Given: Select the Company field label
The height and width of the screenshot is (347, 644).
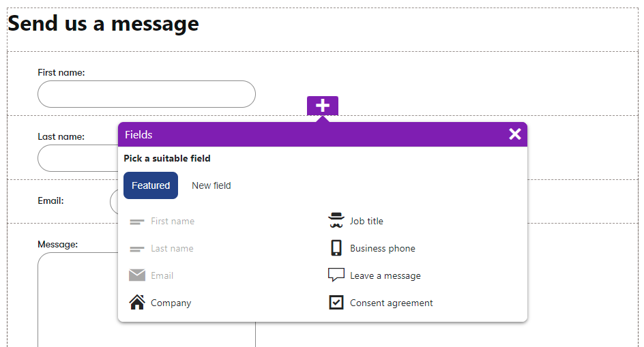Looking at the screenshot, I should tap(171, 303).
